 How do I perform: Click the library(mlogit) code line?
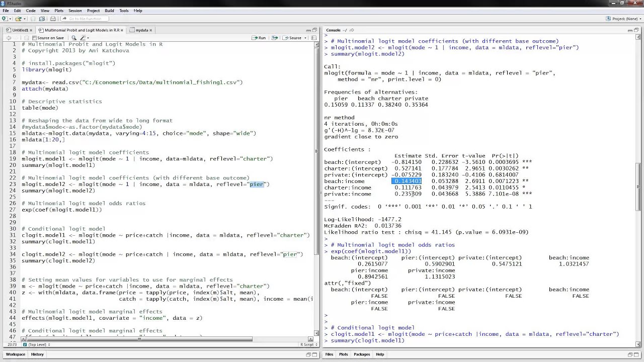point(47,70)
